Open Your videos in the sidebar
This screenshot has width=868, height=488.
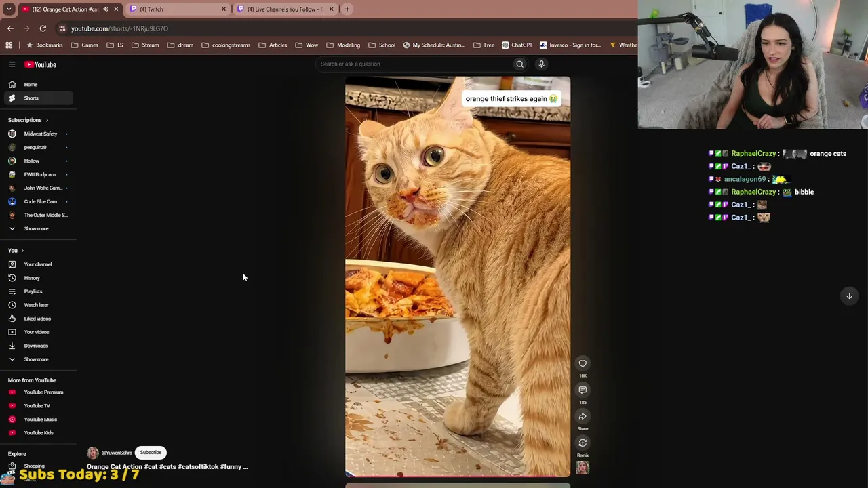click(x=37, y=332)
